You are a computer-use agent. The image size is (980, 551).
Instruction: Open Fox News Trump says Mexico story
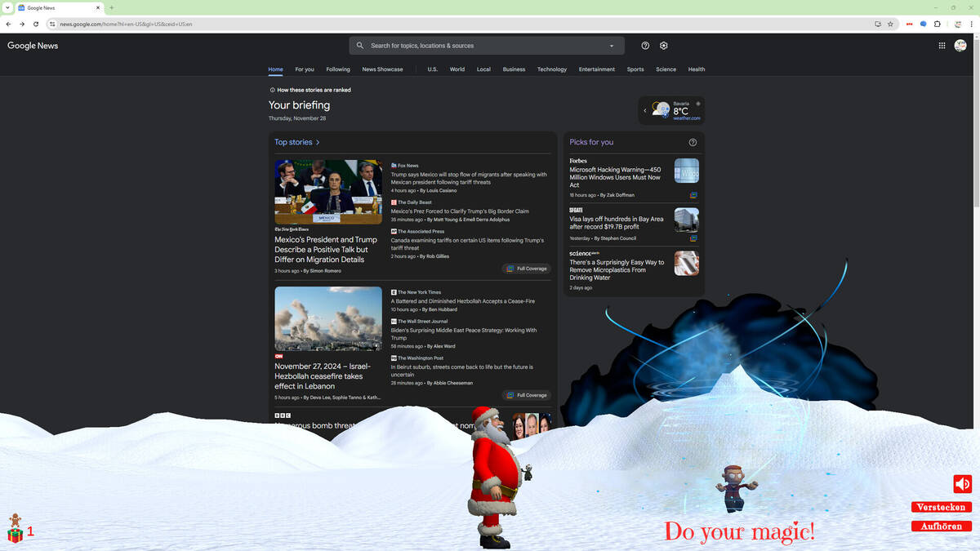pos(469,178)
